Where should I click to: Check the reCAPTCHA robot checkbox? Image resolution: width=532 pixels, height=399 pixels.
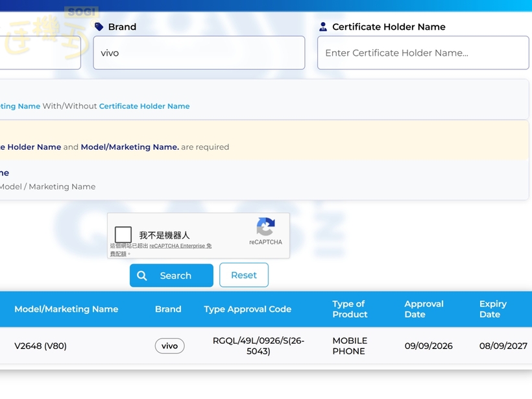click(123, 235)
